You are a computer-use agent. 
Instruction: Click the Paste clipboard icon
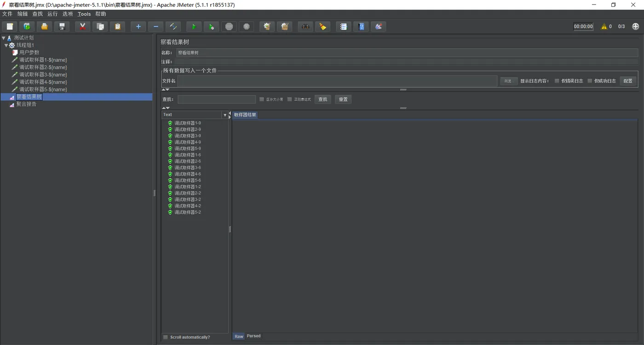117,27
